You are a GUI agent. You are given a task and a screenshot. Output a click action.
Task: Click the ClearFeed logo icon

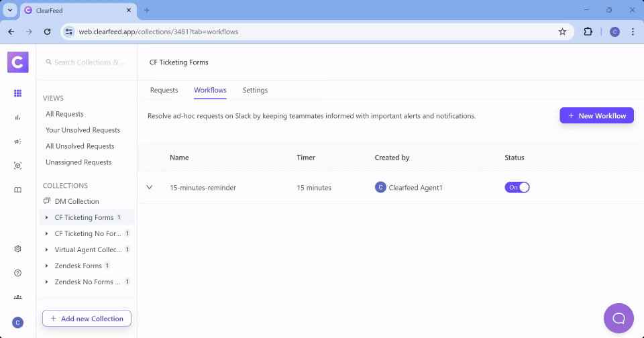click(18, 62)
